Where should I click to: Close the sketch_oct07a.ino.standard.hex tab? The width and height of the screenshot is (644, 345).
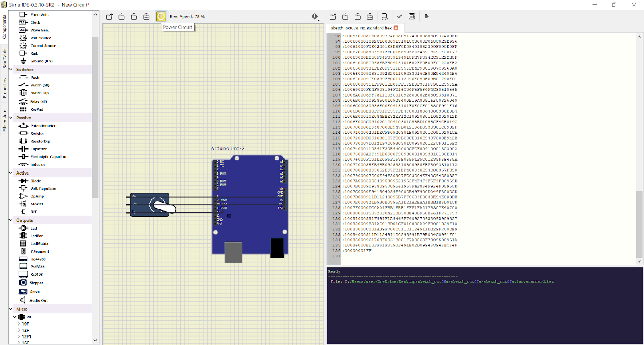[396, 28]
